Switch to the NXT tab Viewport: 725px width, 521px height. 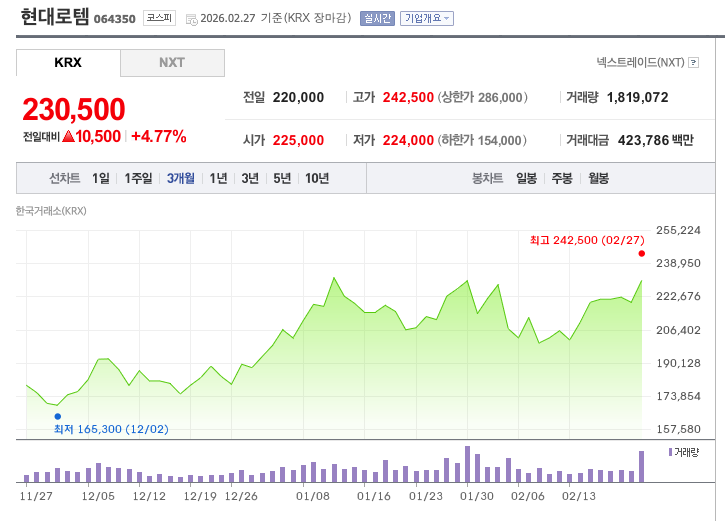(x=172, y=62)
